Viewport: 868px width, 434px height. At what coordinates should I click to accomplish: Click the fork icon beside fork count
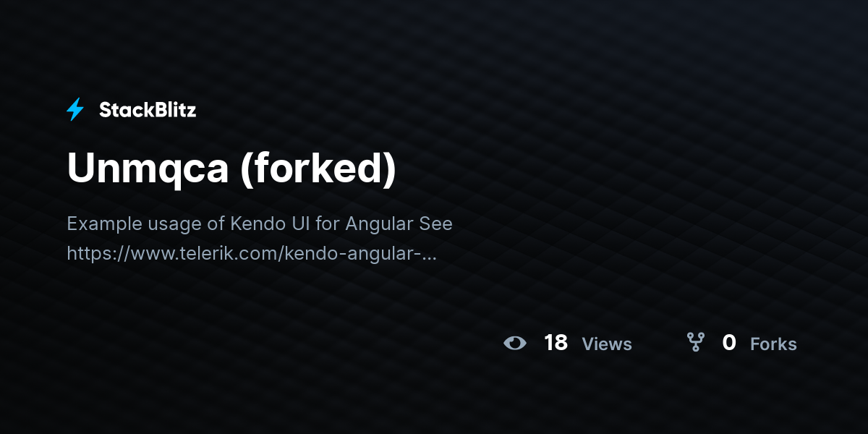click(695, 343)
